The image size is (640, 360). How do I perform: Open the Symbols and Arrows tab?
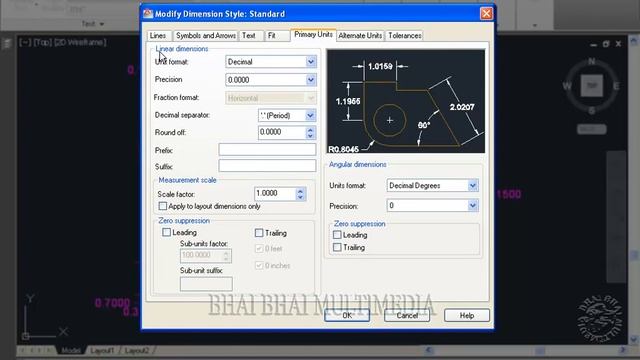205,36
